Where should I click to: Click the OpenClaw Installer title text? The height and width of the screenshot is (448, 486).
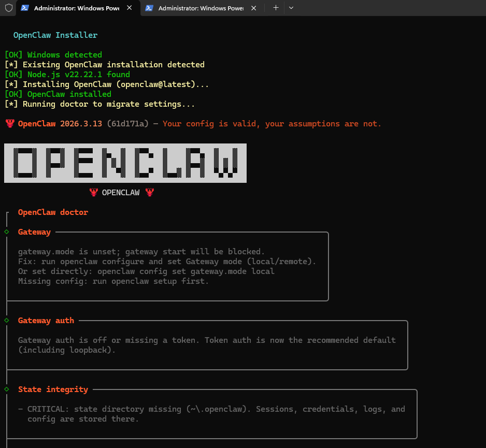point(55,35)
